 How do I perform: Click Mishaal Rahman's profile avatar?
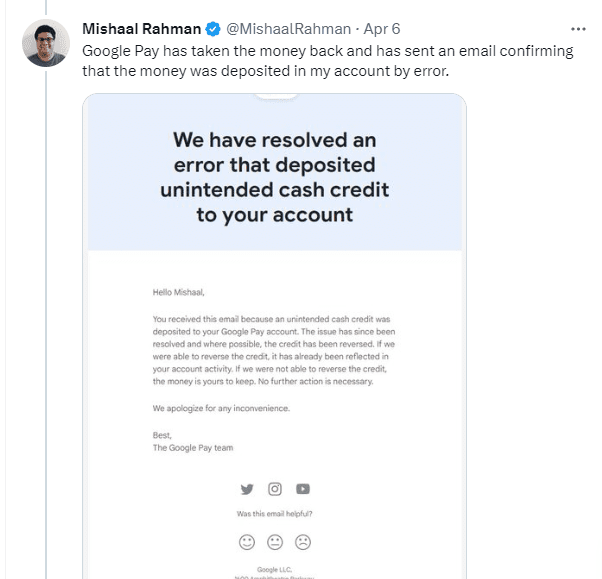coord(46,43)
